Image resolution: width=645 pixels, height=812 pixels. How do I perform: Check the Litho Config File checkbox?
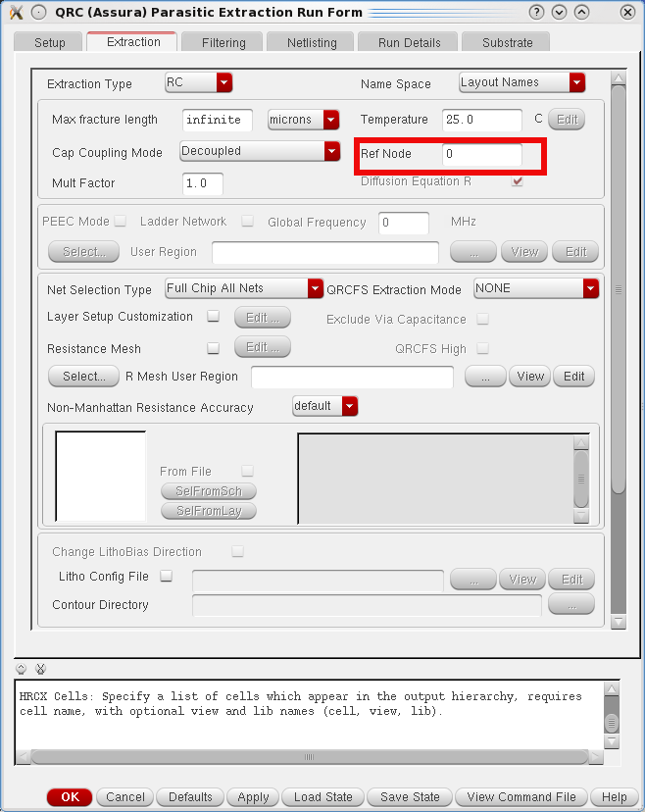click(x=167, y=577)
